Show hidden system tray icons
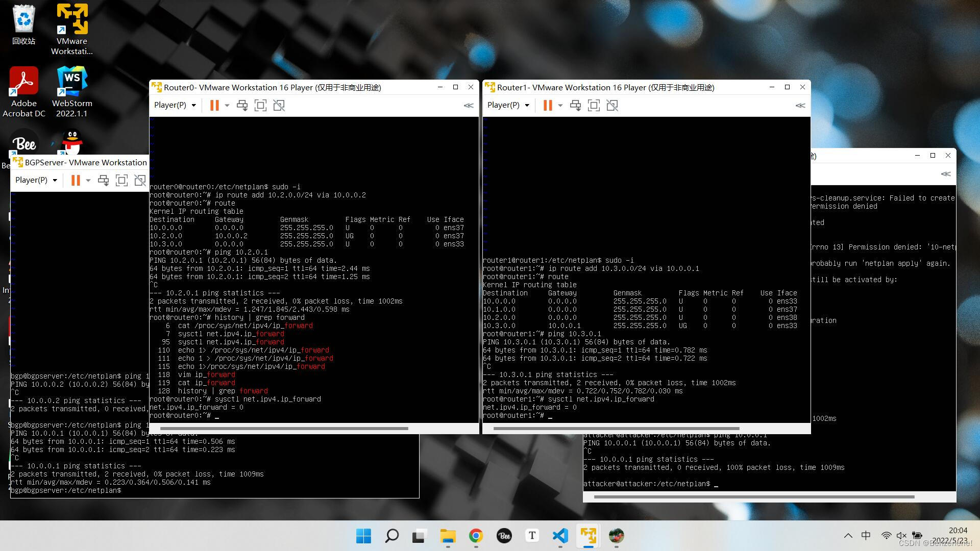The width and height of the screenshot is (980, 551). click(848, 536)
